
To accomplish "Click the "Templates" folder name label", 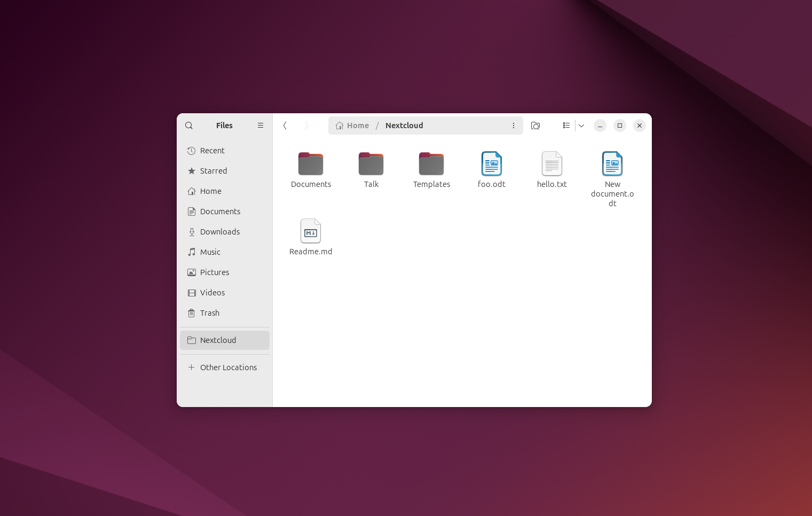I will click(x=431, y=184).
